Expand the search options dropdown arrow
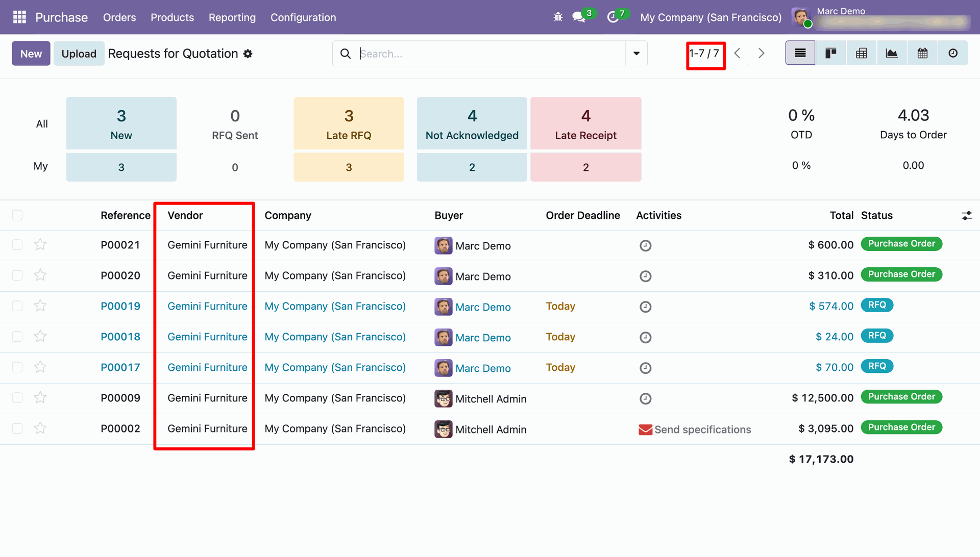The image size is (980, 557). [x=636, y=54]
